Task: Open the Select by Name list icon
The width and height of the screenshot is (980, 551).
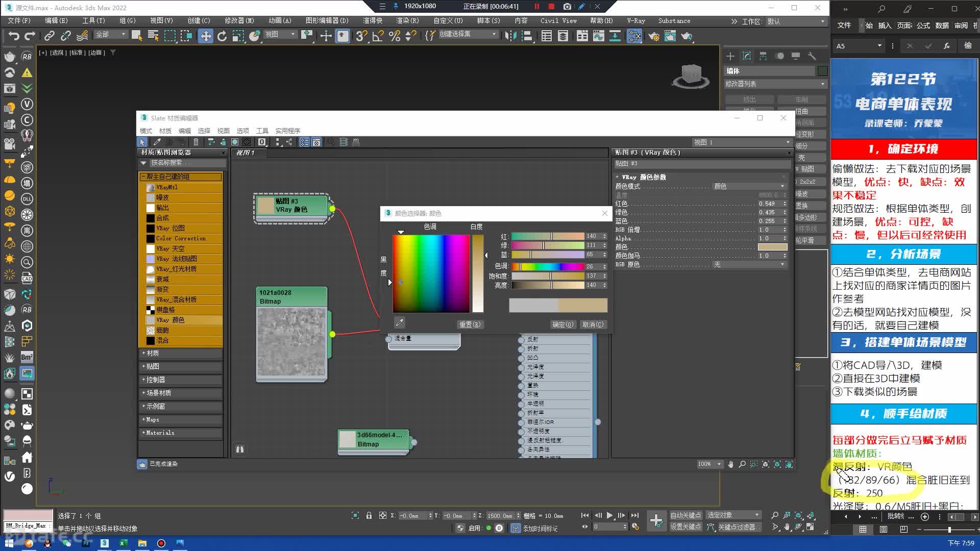Action: click(x=153, y=36)
